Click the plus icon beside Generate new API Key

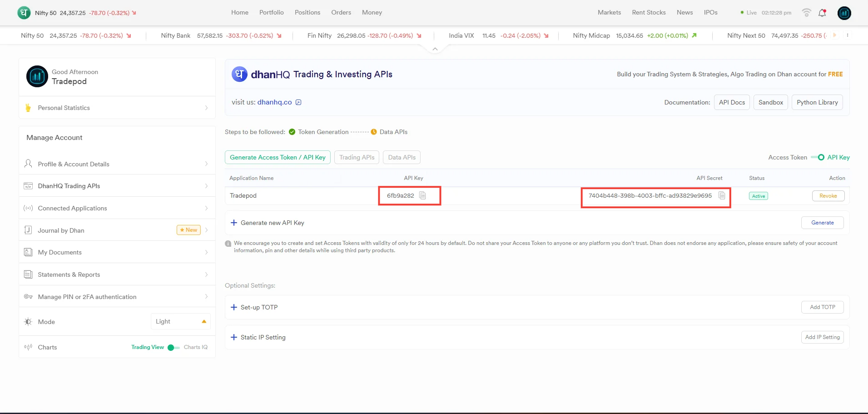[x=234, y=223]
